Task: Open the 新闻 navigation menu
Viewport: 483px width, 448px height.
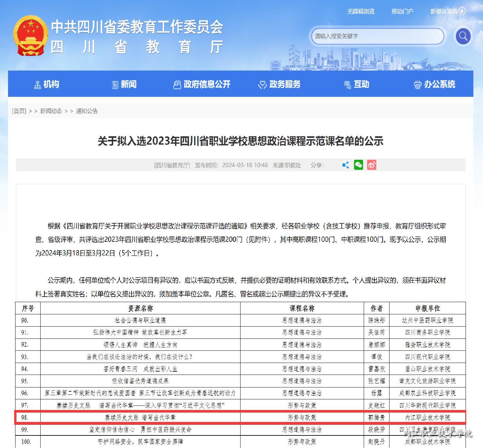Action: [124, 84]
